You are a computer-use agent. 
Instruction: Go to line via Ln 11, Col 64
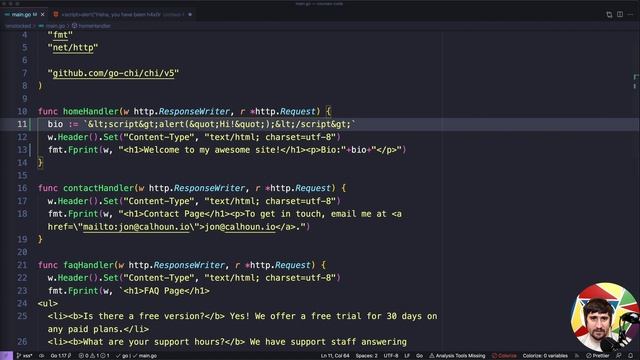[335, 356]
